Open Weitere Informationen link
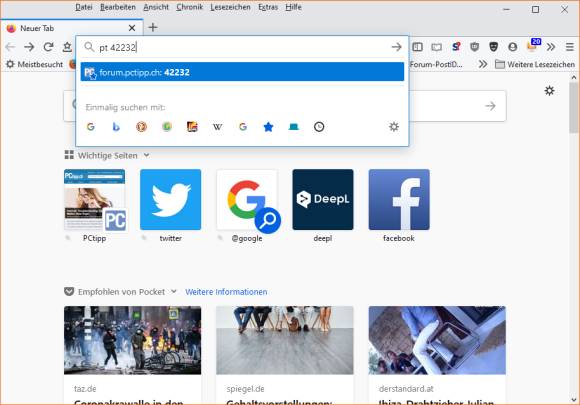Image resolution: width=580 pixels, height=405 pixels. coord(226,292)
